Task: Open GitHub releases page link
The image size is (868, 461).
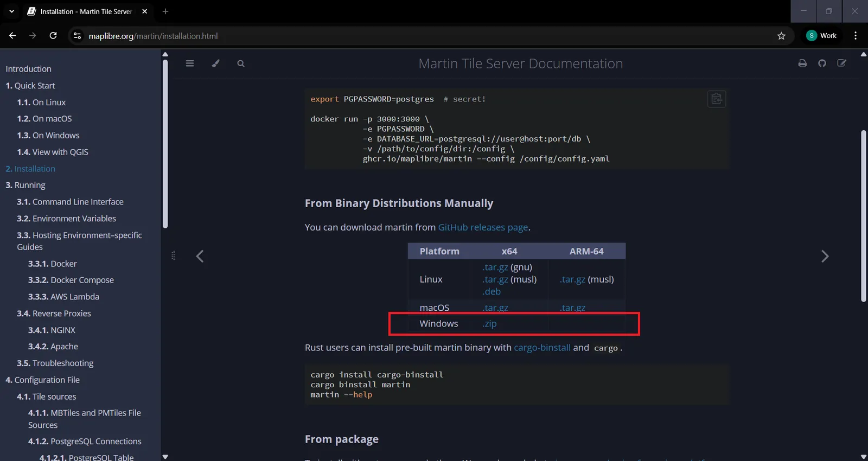Action: (x=483, y=227)
